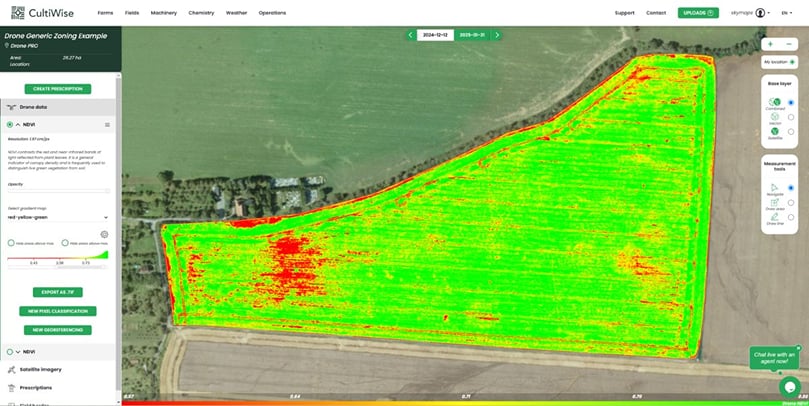
Task: Click the Combined base layer icon
Action: pos(774,102)
